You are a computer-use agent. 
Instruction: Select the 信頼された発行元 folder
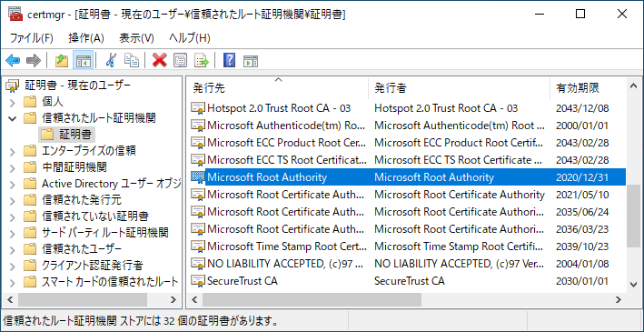click(x=82, y=200)
